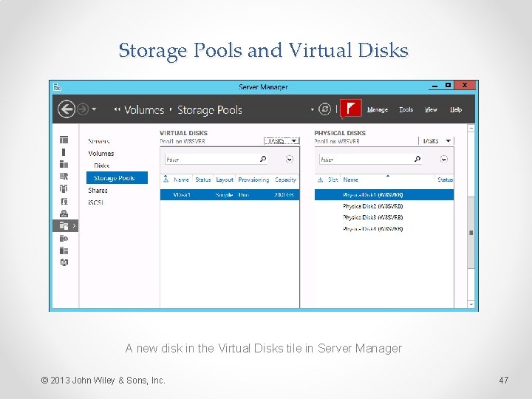Sort Physical Disks by the Slot column

click(x=332, y=180)
